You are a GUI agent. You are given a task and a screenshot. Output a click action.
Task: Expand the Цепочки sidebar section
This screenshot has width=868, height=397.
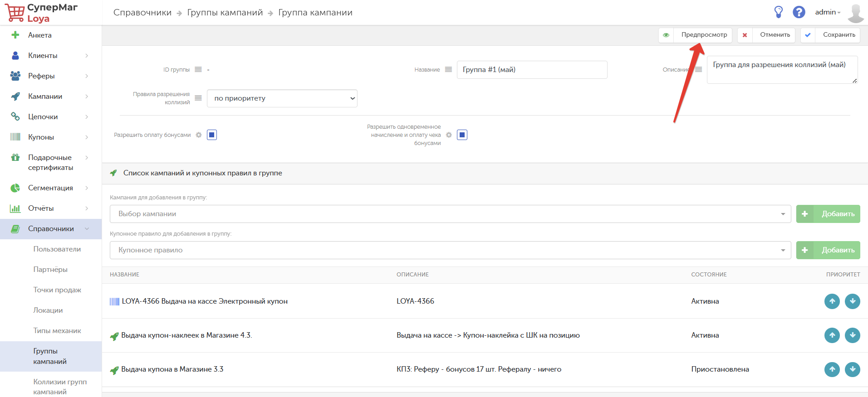click(87, 116)
